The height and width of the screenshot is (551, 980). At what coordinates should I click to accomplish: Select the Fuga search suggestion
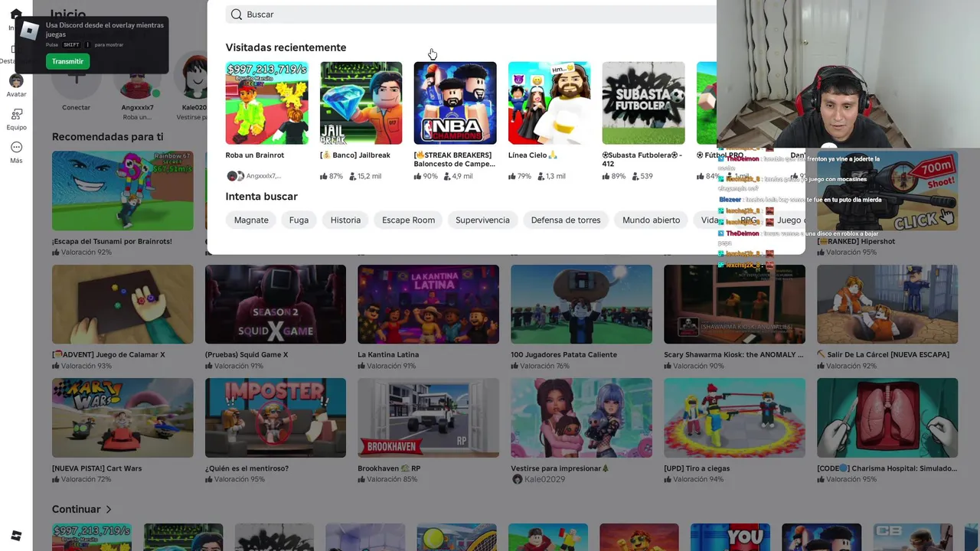[x=299, y=220]
